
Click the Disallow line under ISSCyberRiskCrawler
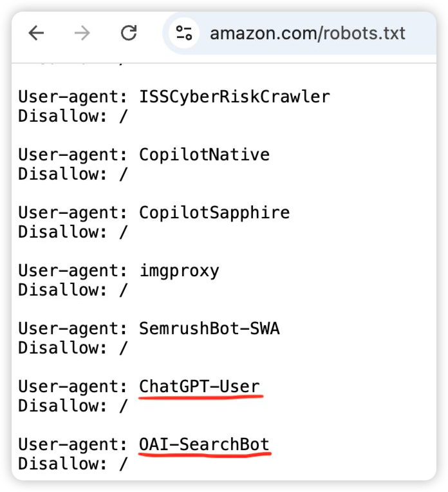pos(73,117)
